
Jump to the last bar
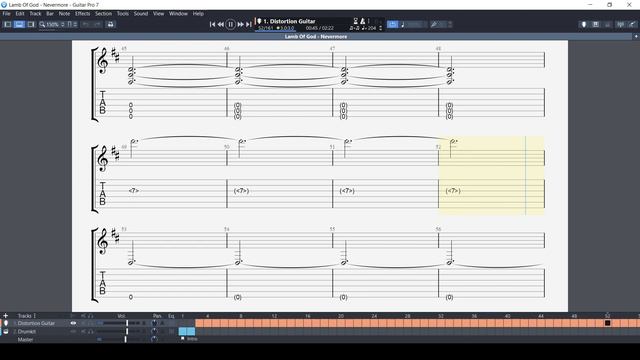tap(249, 24)
